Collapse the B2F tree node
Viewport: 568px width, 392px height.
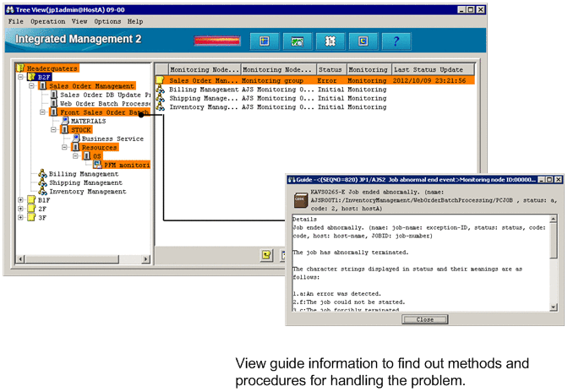coord(21,77)
